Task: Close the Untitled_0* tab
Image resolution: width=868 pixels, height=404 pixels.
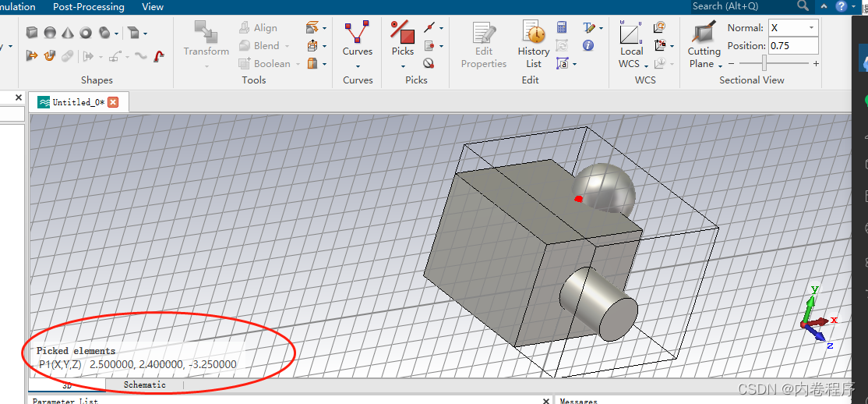Action: (113, 102)
